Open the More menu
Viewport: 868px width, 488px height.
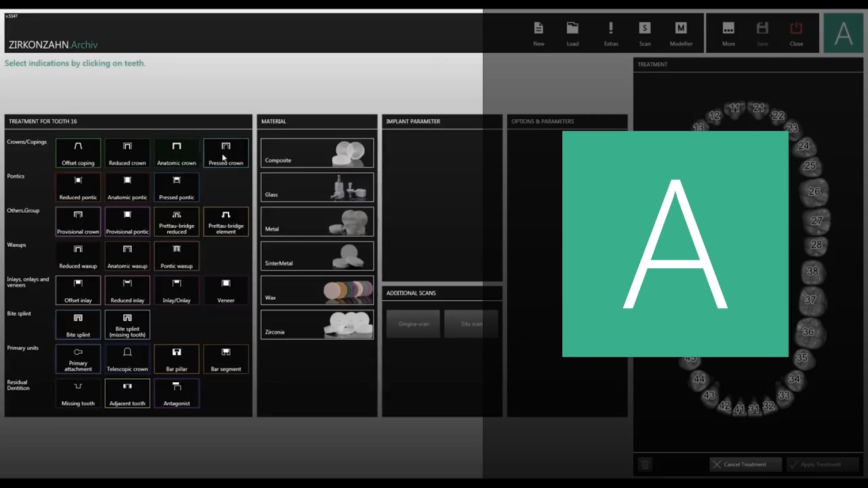(x=728, y=34)
